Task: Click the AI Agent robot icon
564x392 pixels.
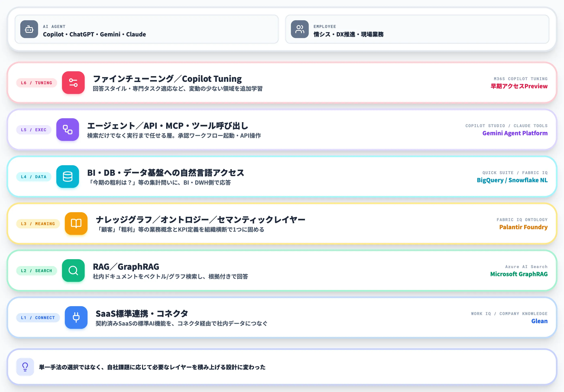Action: [29, 29]
